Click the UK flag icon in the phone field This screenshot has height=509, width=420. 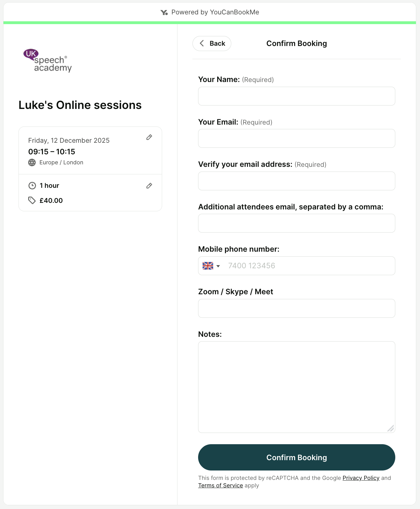[x=207, y=265]
